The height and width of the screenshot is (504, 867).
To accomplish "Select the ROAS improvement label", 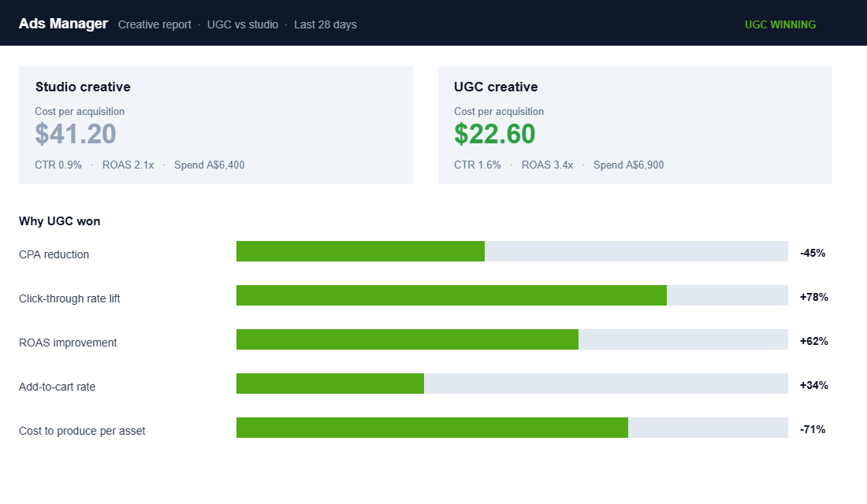I will [x=68, y=343].
